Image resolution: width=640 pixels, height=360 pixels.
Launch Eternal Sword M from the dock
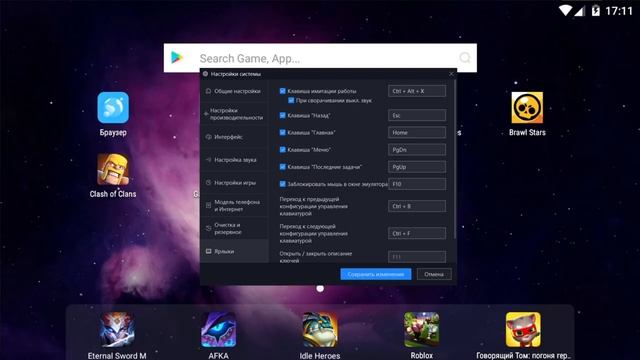click(117, 330)
